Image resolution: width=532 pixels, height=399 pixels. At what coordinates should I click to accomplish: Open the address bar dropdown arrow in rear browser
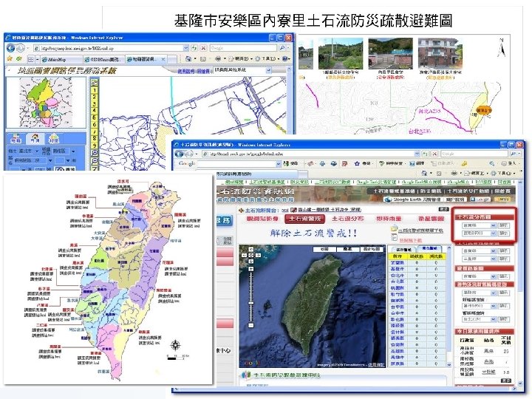(185, 48)
